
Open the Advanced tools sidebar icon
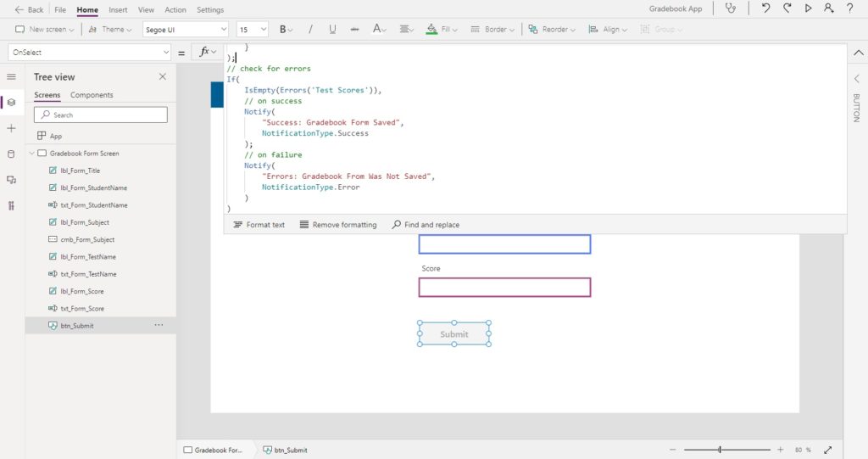pos(11,205)
